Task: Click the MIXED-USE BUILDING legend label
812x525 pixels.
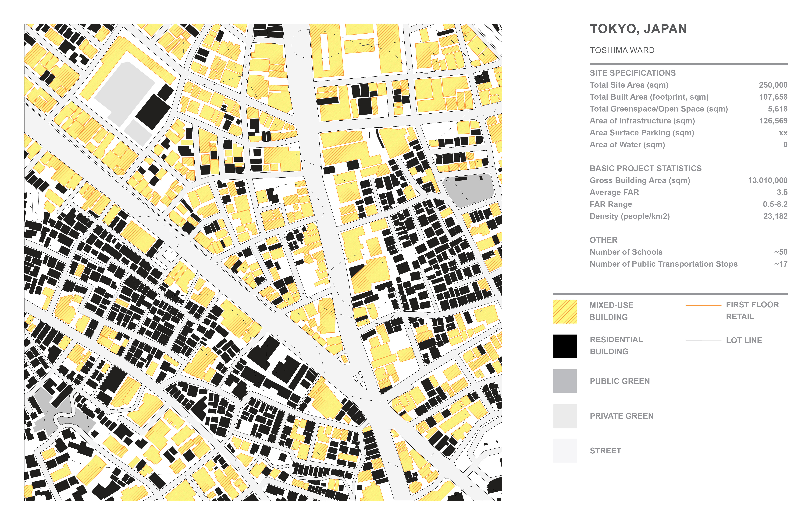Action: click(x=611, y=311)
